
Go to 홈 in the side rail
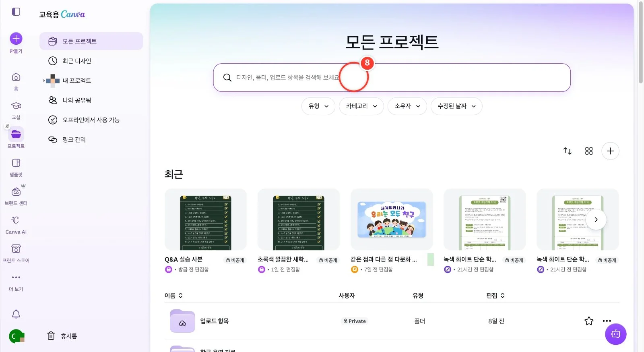16,81
